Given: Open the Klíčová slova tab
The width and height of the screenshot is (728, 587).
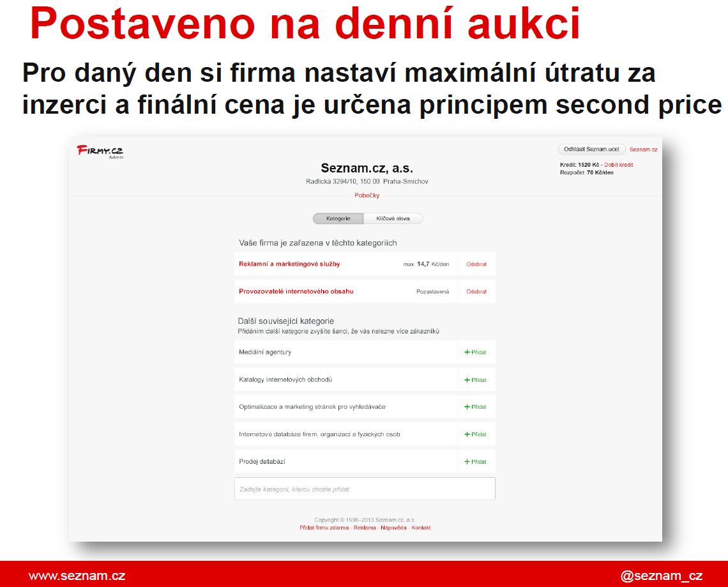Looking at the screenshot, I should point(392,218).
